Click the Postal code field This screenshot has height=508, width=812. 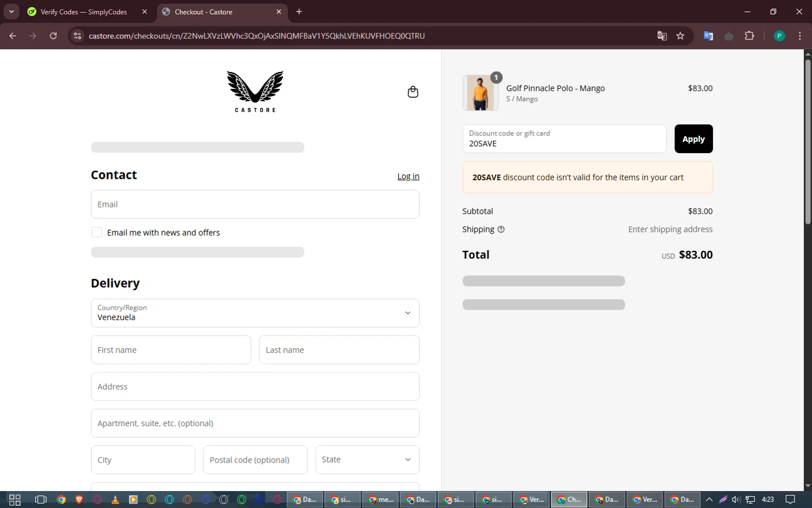click(255, 460)
